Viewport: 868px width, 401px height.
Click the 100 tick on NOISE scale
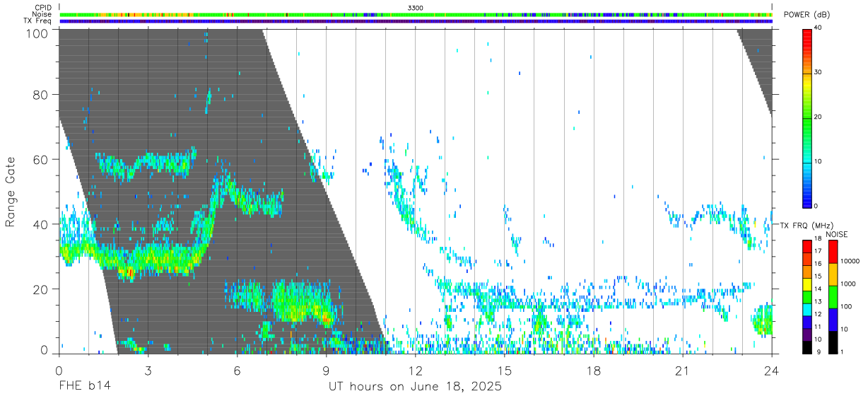click(x=848, y=306)
